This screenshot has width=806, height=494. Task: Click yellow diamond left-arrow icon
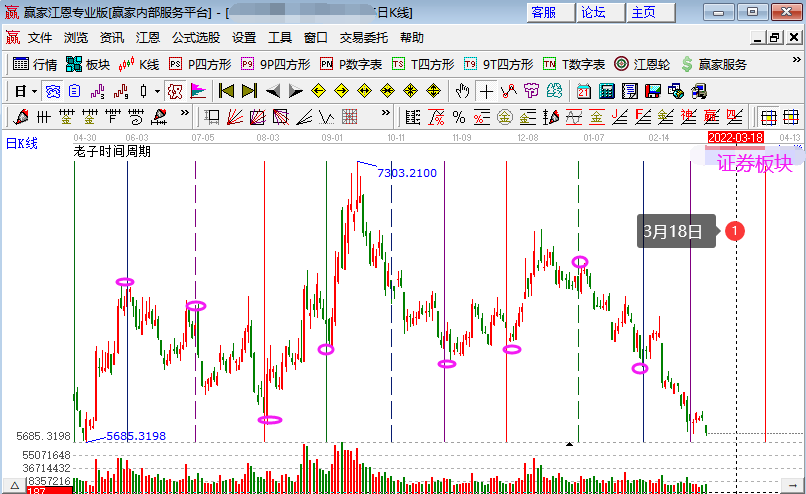click(319, 92)
